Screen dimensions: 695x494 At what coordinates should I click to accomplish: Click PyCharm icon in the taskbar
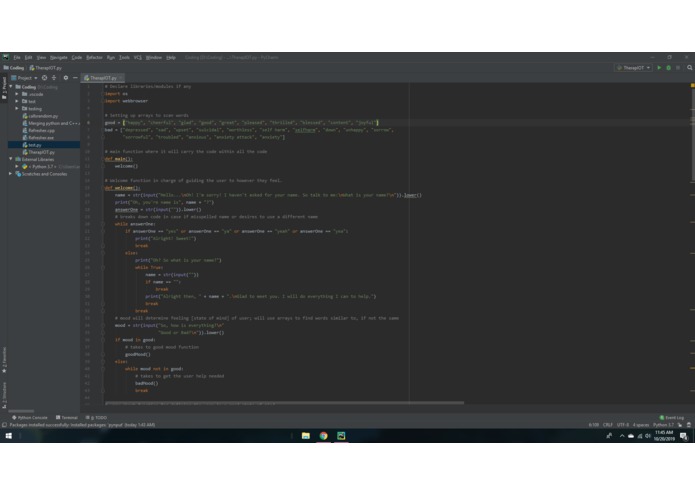point(341,436)
